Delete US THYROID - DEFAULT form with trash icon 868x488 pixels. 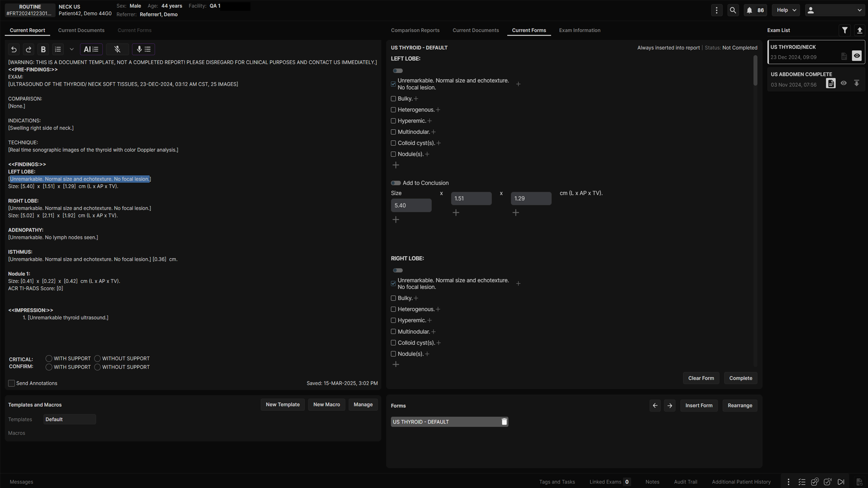504,422
